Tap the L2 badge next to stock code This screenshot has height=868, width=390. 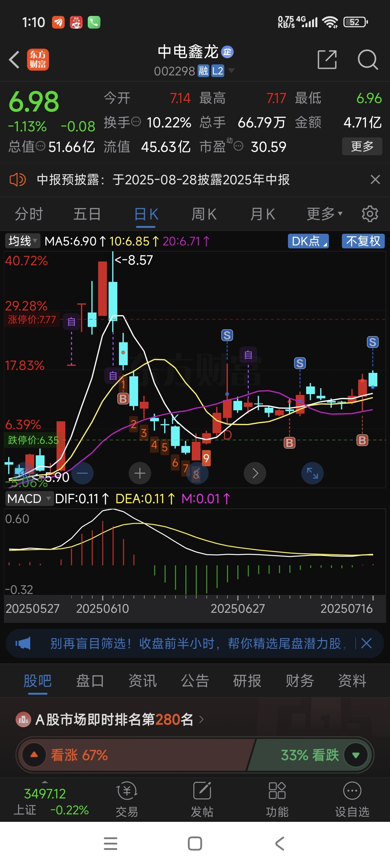(217, 71)
